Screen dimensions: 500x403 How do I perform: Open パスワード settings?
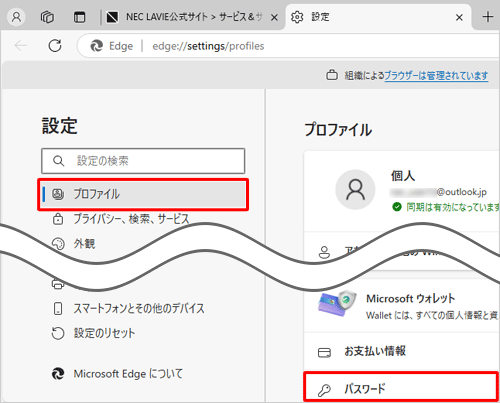pyautogui.click(x=401, y=387)
